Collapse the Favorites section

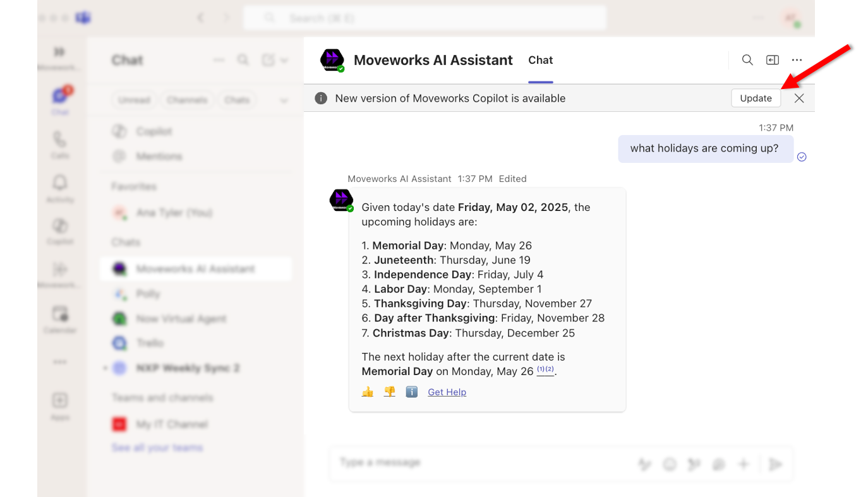pyautogui.click(x=134, y=186)
